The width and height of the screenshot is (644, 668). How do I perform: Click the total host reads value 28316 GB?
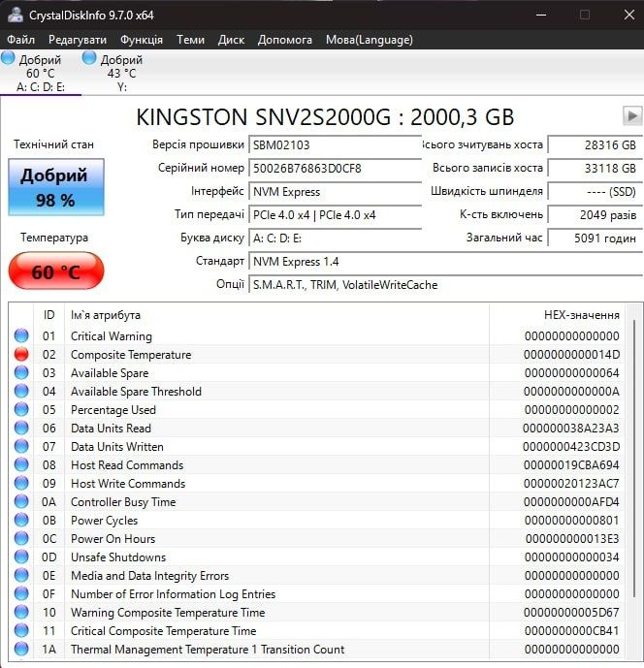point(595,144)
